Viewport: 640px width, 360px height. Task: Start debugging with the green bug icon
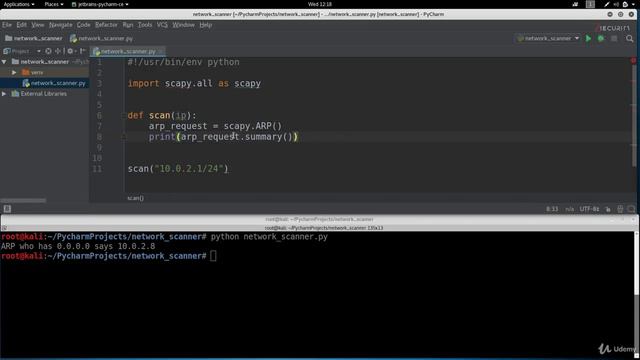click(x=601, y=38)
